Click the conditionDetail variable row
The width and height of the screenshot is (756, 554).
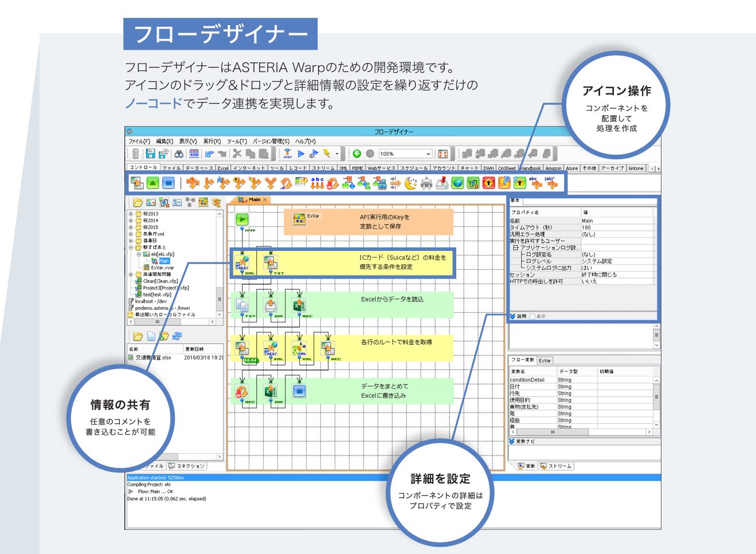point(581,380)
